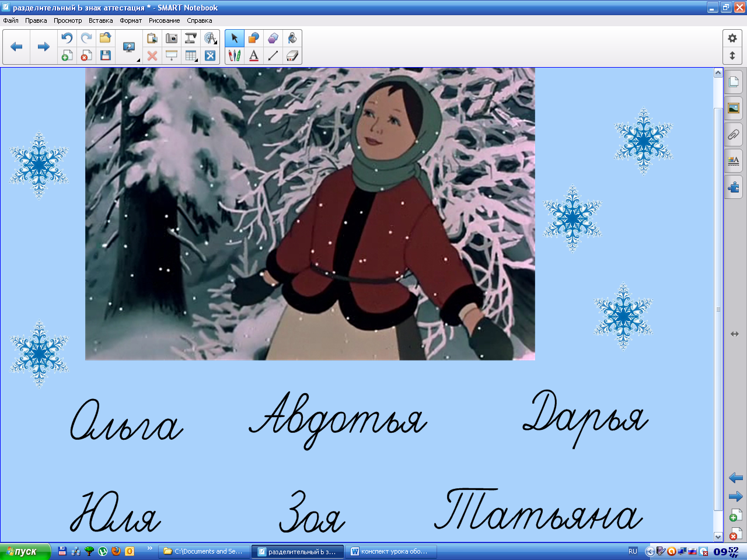Open the пуск Start menu
The image size is (747, 560).
point(26,551)
